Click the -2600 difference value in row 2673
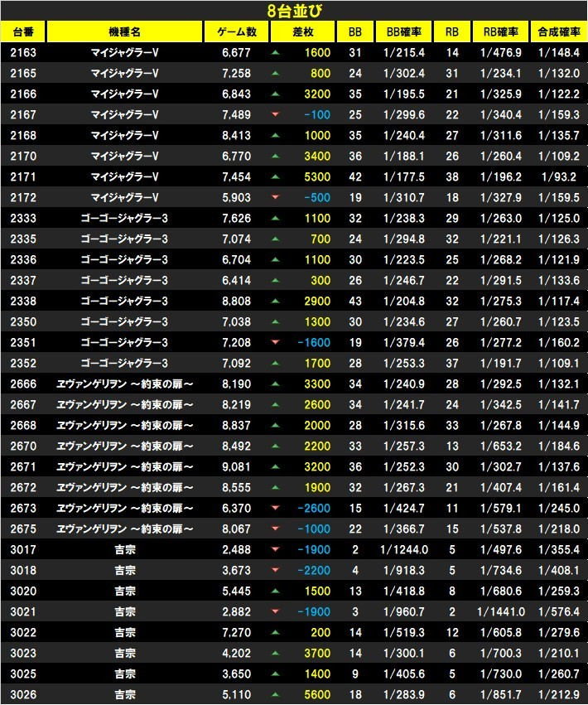The image size is (588, 705). pos(314,508)
